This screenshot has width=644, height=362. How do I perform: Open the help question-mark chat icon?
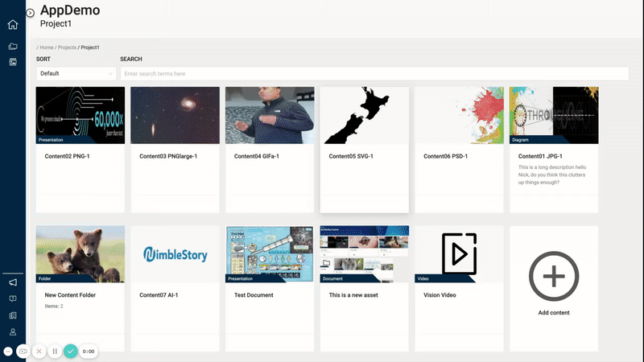point(12,298)
